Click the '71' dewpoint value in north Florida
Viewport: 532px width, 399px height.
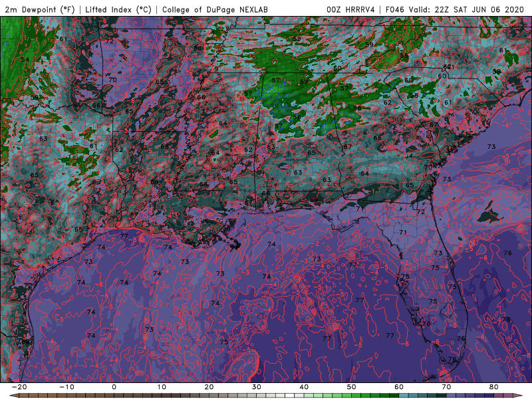(403, 232)
